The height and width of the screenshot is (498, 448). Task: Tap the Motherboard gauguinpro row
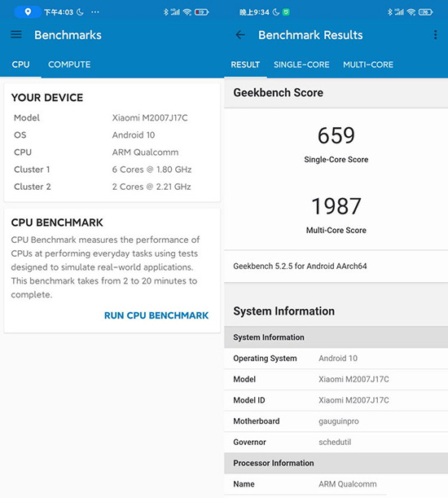pyautogui.click(x=336, y=421)
